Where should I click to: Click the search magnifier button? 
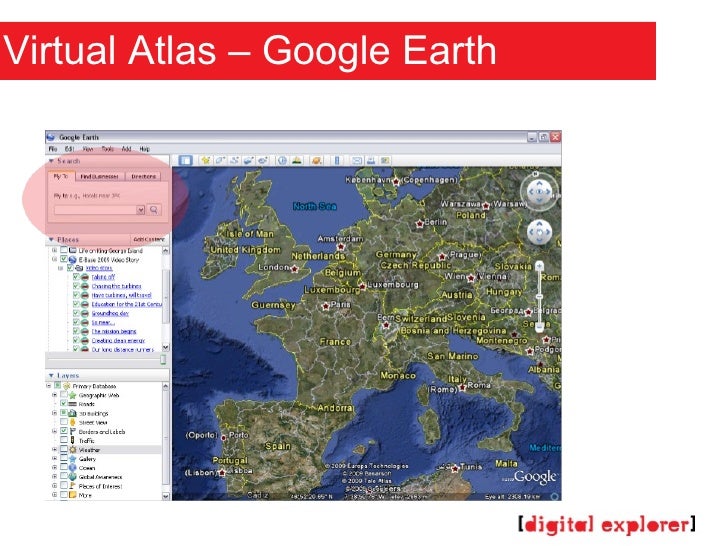(x=154, y=210)
